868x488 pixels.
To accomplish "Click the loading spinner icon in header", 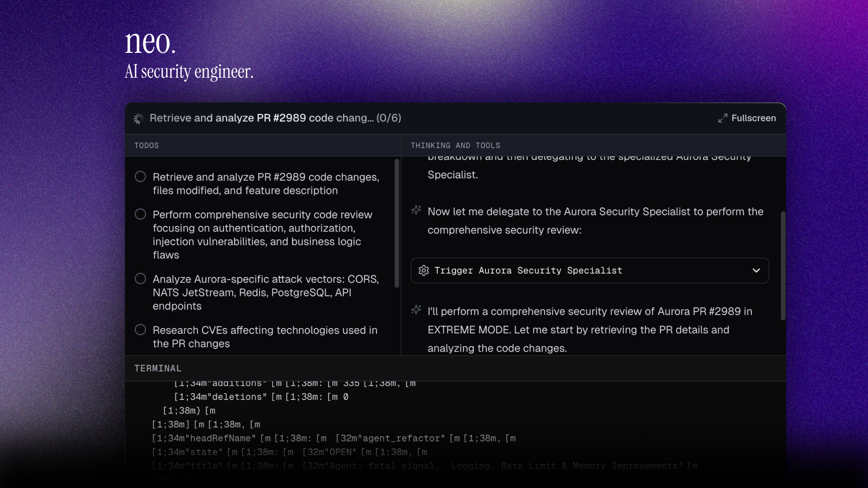I will click(x=139, y=118).
